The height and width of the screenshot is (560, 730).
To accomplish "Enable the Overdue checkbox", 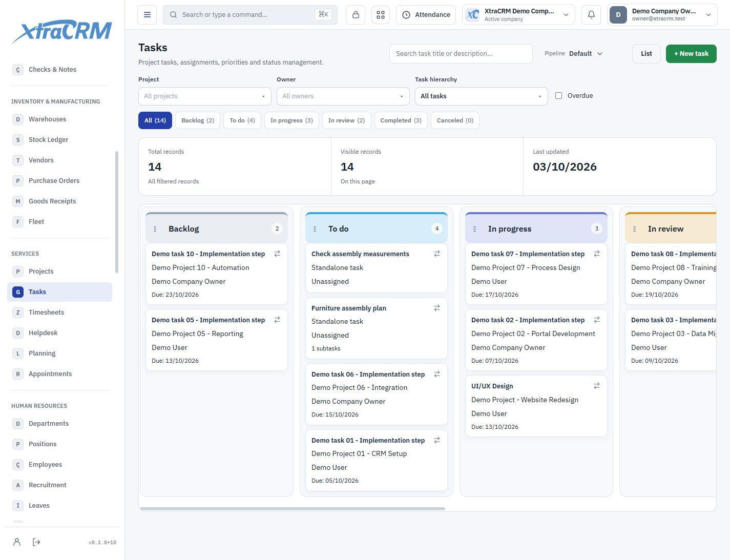I will [559, 96].
